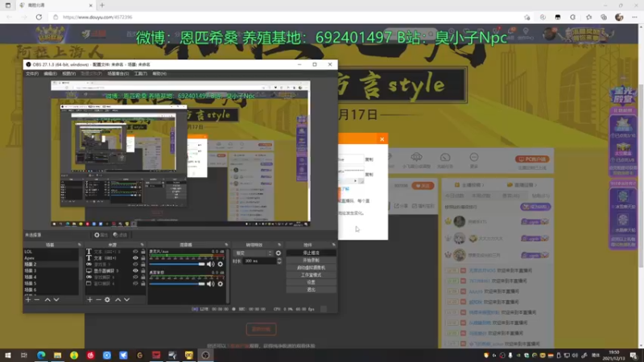Move the selected source up
The image size is (644, 362).
click(x=118, y=299)
